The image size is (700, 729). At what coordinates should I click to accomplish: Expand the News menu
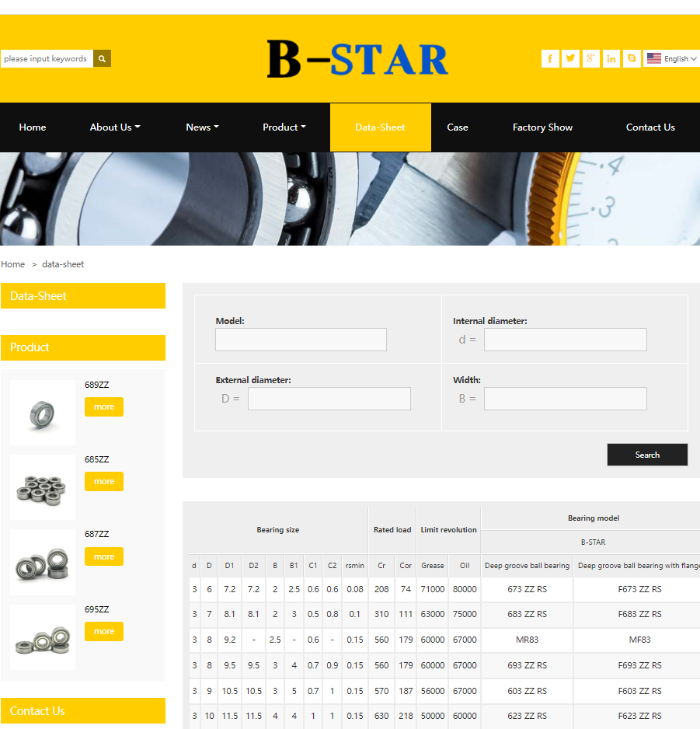coord(202,127)
